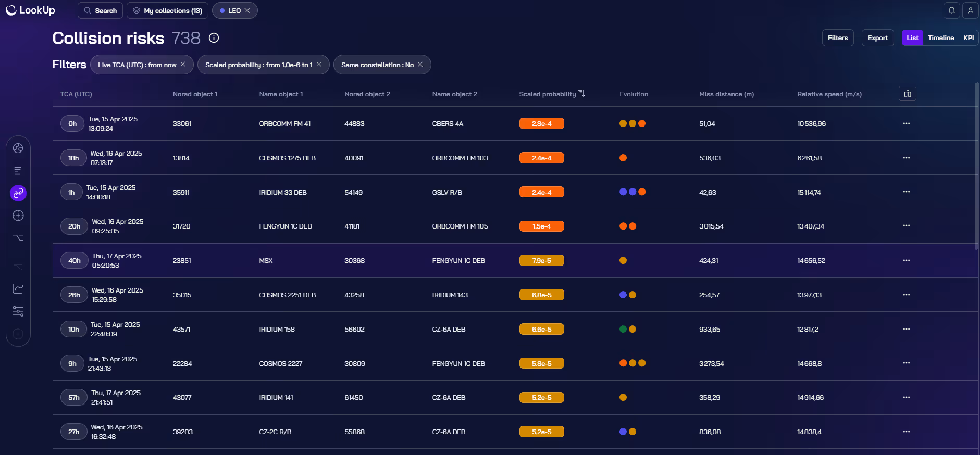This screenshot has width=980, height=455.
Task: Click the dimmed icon below the sidebar divider
Action: pos(18,267)
